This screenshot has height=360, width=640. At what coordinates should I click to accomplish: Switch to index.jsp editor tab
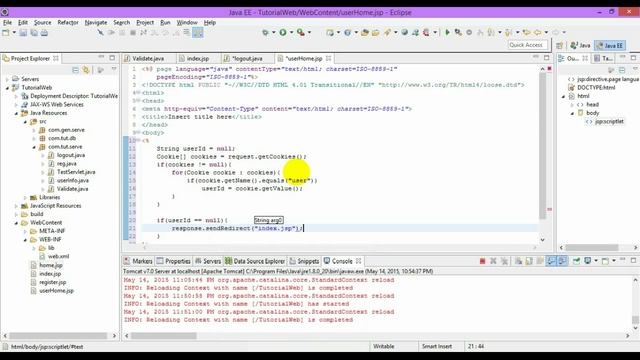pyautogui.click(x=198, y=59)
